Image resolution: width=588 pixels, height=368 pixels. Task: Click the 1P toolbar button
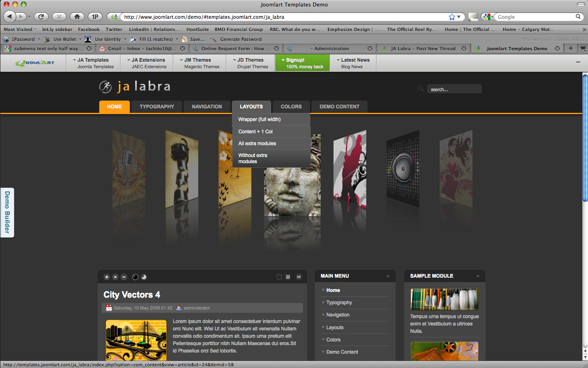(x=95, y=17)
